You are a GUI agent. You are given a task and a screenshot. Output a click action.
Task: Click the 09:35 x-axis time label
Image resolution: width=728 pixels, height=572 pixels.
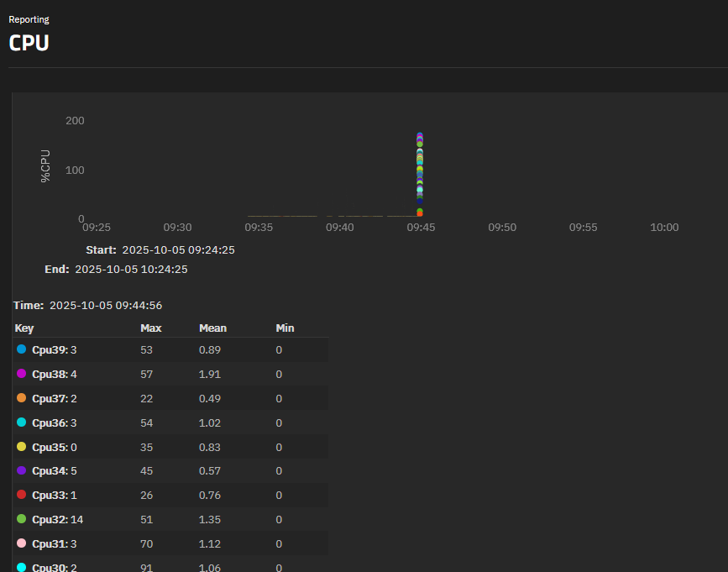(x=259, y=228)
